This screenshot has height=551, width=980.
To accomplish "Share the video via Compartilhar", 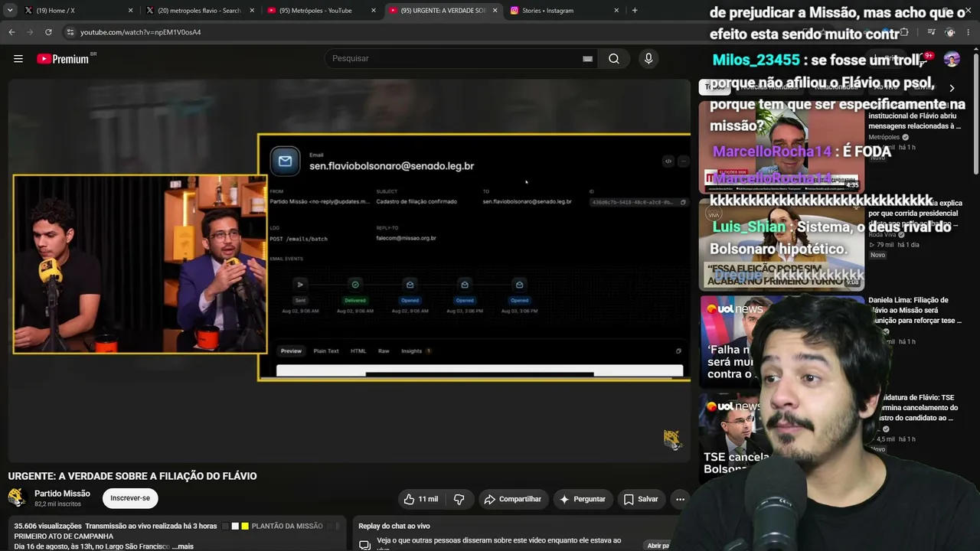I will point(512,499).
